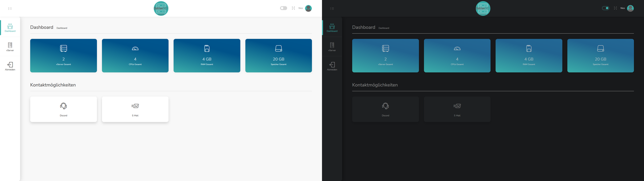Open vServer in the dark-theme sidebar
Image resolution: width=644 pixels, height=181 pixels.
pyautogui.click(x=332, y=47)
